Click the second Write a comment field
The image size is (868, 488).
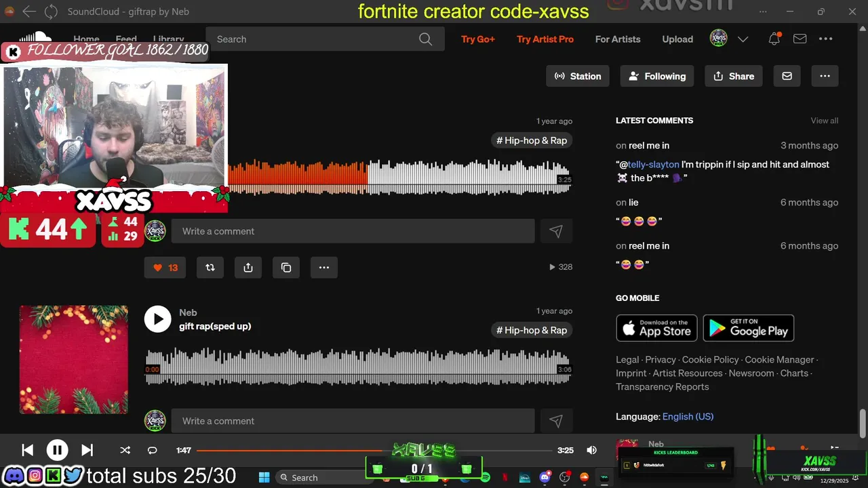coord(353,421)
